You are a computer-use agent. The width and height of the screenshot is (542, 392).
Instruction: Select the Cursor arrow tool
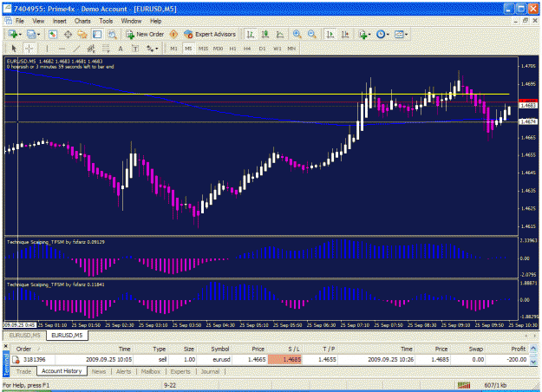point(14,49)
